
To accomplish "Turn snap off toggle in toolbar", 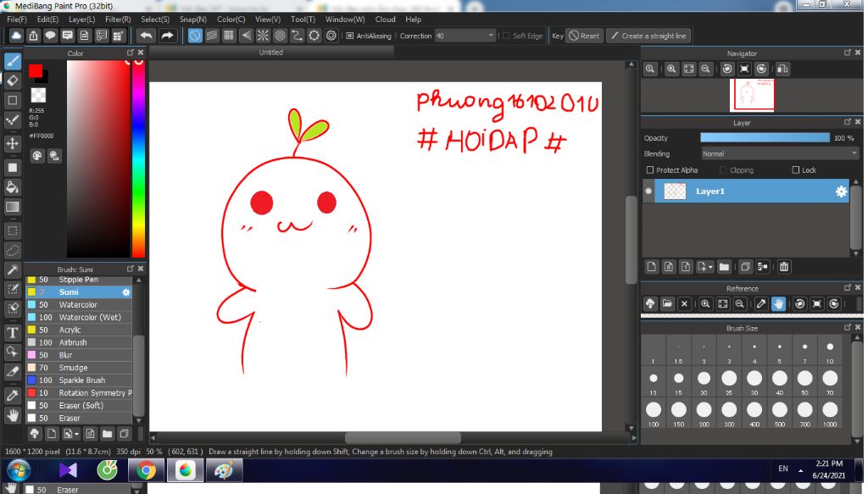I will [x=195, y=36].
